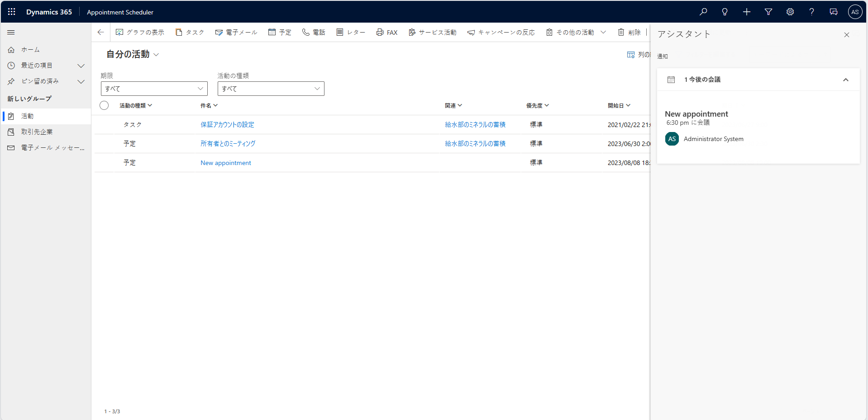This screenshot has width=868, height=420.
Task: Add a キャンペーンの反応 campaign response
Action: click(501, 32)
